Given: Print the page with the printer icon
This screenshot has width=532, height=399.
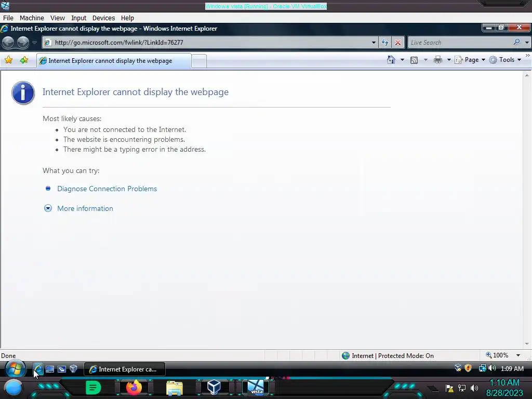Looking at the screenshot, I should 438,60.
